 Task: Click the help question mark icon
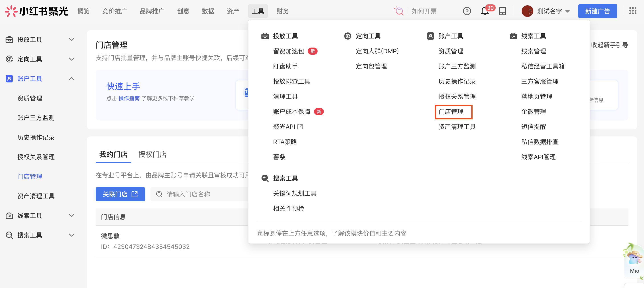467,11
